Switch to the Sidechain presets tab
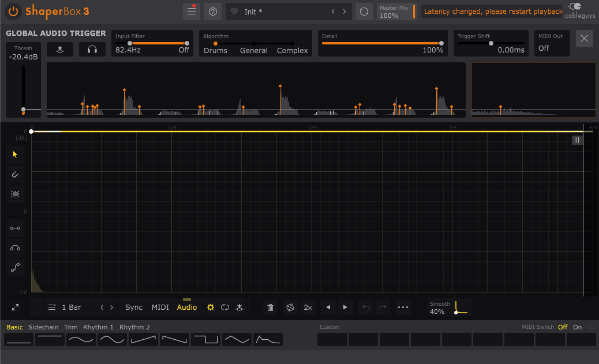599x364 pixels. (43, 327)
